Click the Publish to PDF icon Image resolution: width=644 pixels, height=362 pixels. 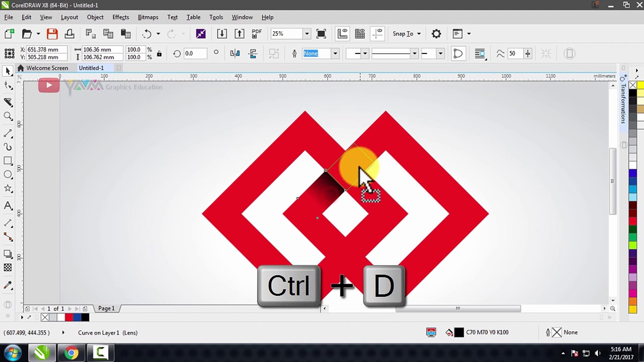click(257, 34)
